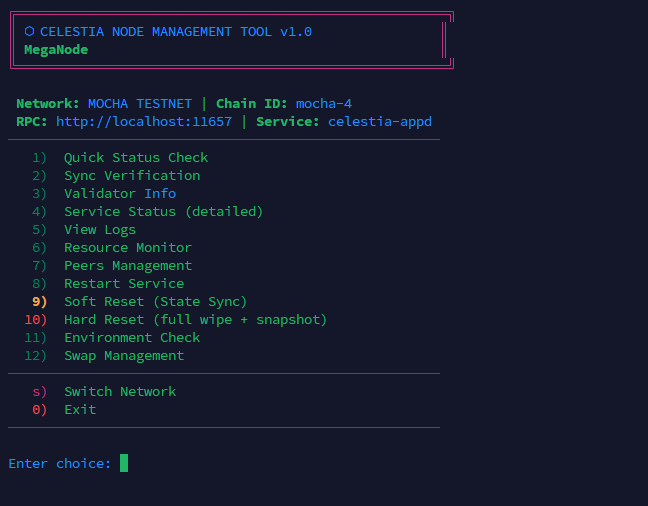648x506 pixels.
Task: Select the Peers Management entry
Action: pos(112,266)
